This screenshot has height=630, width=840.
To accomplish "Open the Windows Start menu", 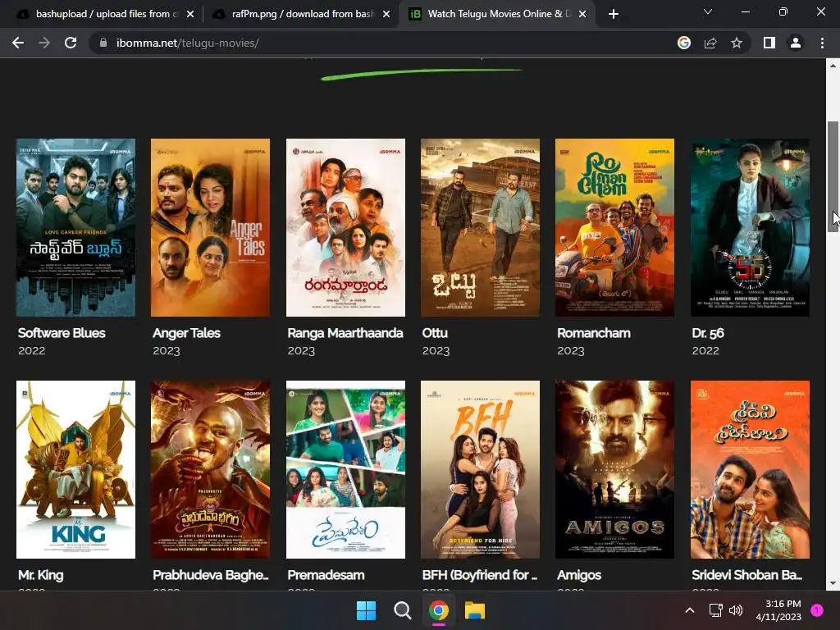I will [367, 610].
